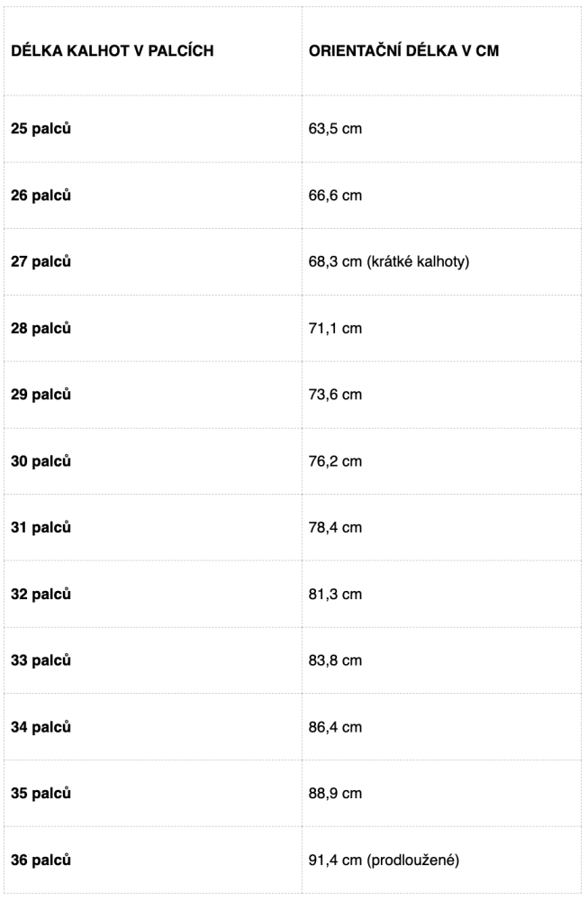
Task: Click the '66,6 cm' cell
Action: click(336, 196)
